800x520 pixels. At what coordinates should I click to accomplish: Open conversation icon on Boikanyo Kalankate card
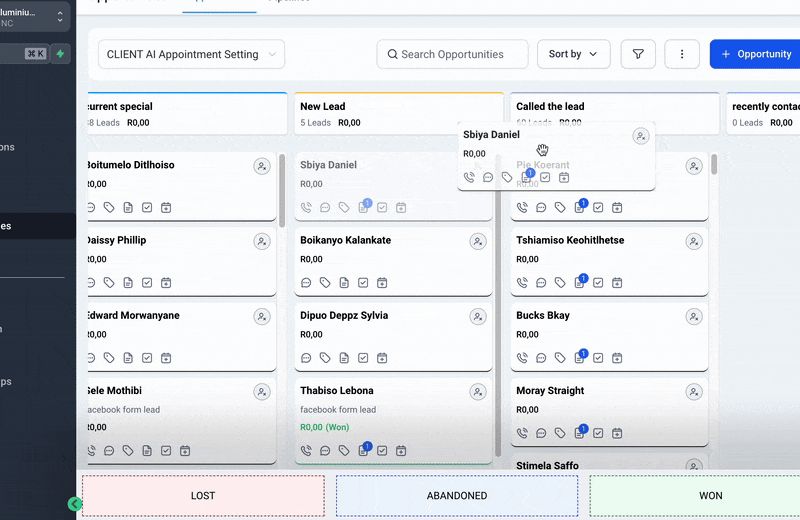coord(306,283)
